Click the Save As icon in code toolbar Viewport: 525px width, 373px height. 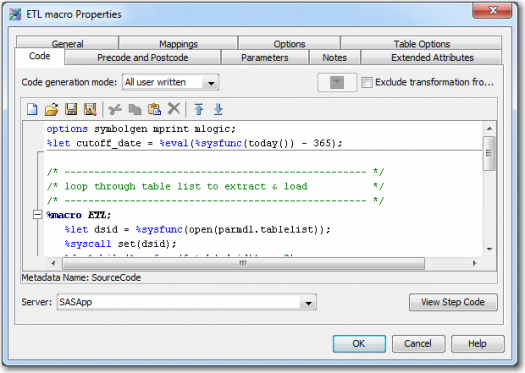pyautogui.click(x=90, y=109)
